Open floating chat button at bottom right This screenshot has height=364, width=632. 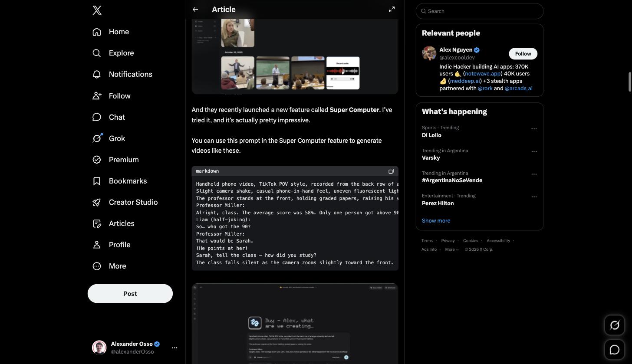point(615,350)
